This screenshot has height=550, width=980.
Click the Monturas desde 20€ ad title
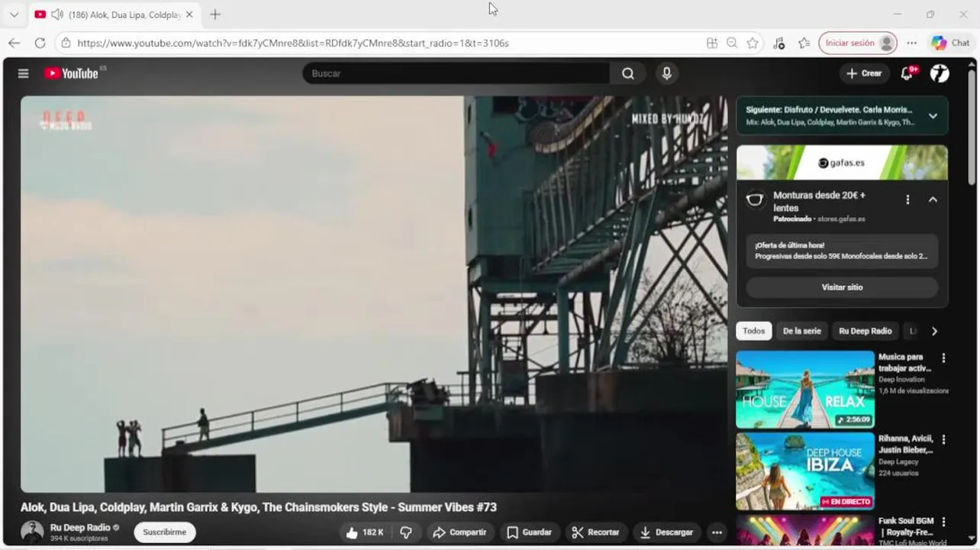[x=819, y=201]
